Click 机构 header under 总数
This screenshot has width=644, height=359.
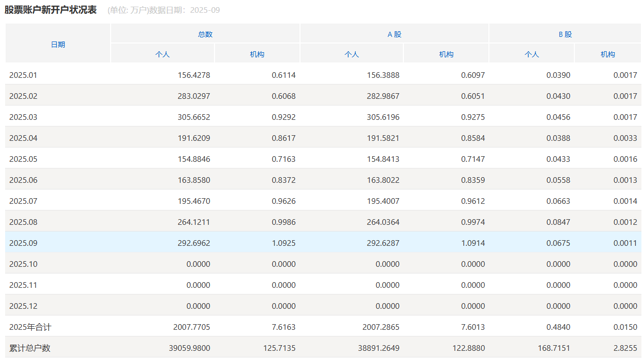tap(257, 54)
